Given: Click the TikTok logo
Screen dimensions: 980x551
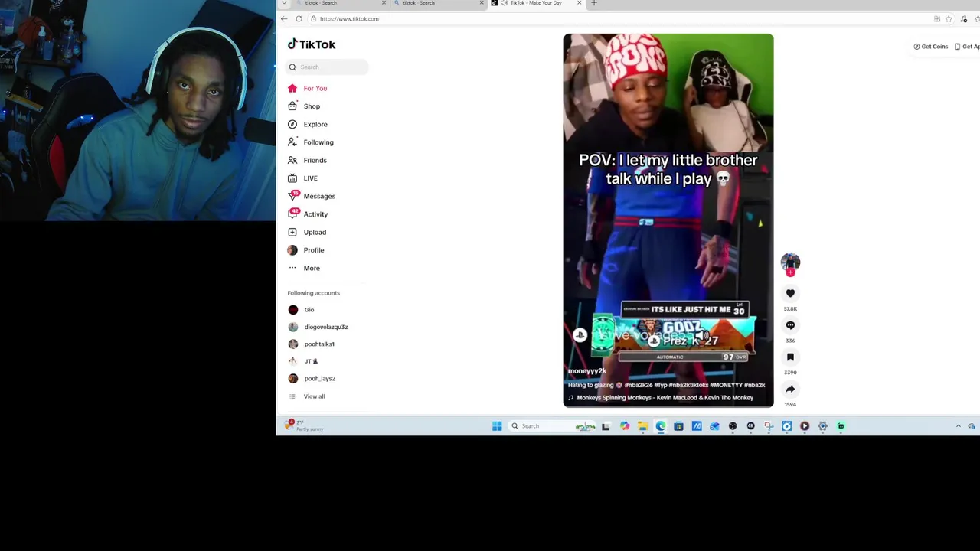Looking at the screenshot, I should (312, 44).
